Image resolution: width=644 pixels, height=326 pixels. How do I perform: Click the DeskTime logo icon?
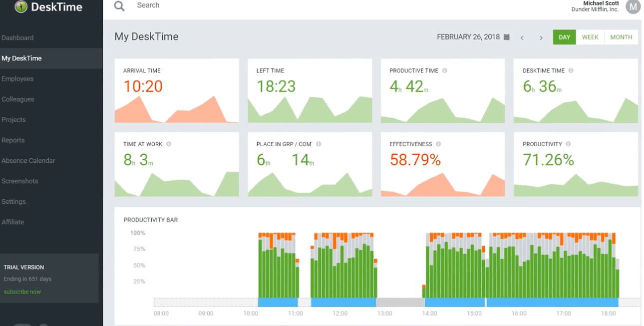pos(20,7)
